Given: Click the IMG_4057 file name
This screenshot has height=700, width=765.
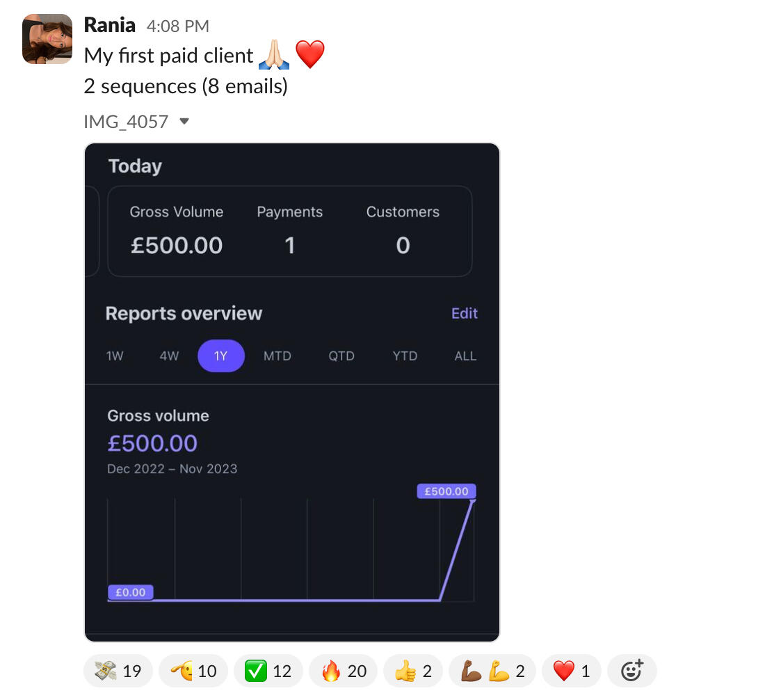Looking at the screenshot, I should pyautogui.click(x=126, y=122).
